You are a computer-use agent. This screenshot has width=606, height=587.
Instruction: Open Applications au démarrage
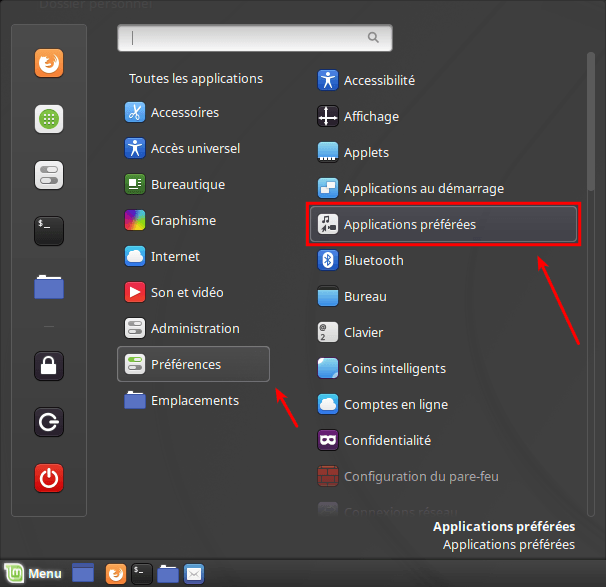point(443,188)
